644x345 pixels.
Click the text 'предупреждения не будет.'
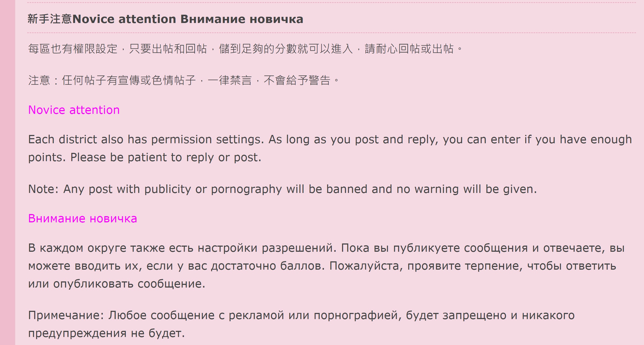pos(107,333)
